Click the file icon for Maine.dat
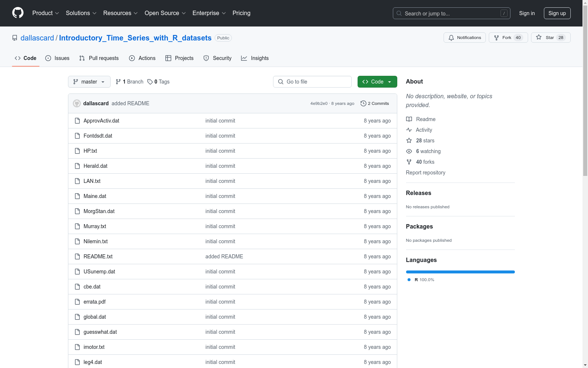The width and height of the screenshot is (588, 368). click(x=77, y=196)
